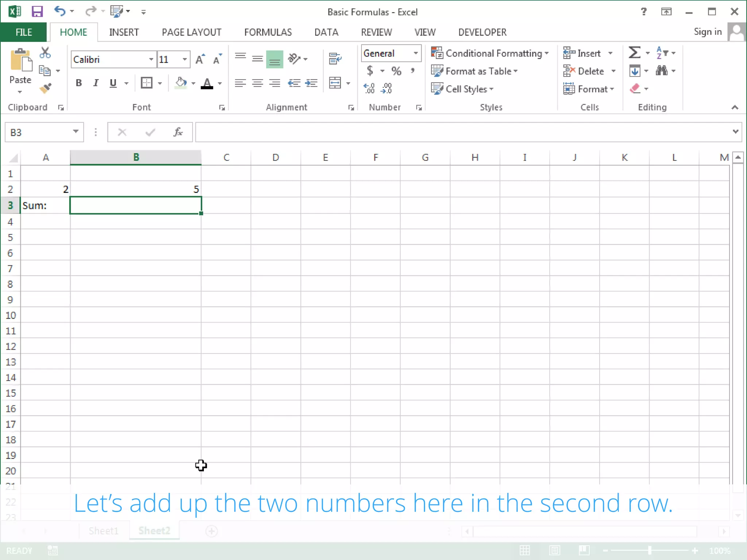The image size is (747, 560).
Task: Click the Wrap Text icon
Action: coord(334,58)
